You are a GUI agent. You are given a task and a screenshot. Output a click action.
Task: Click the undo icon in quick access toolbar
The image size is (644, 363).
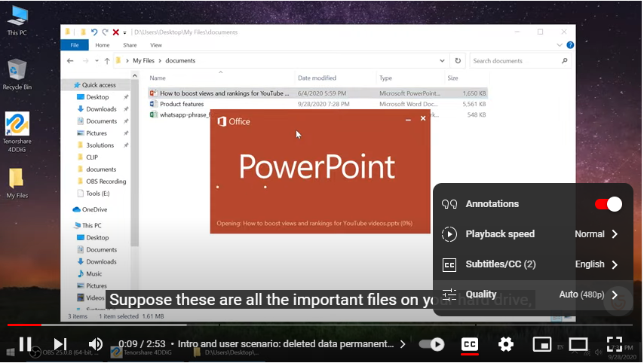pyautogui.click(x=94, y=32)
